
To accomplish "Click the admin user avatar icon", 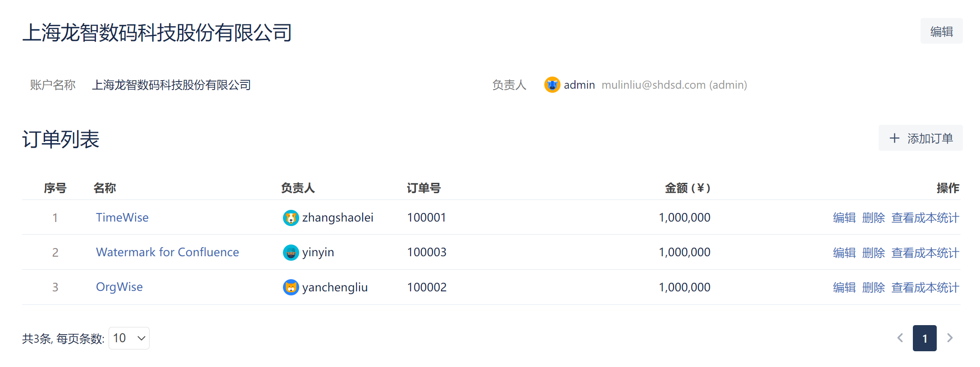I will [x=552, y=85].
